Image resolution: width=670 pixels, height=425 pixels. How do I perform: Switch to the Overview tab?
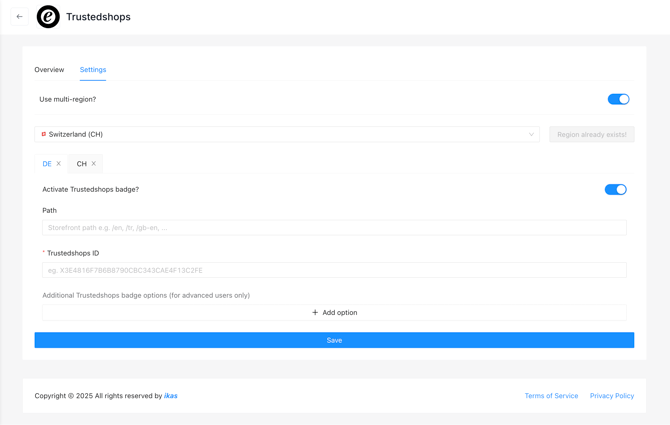(x=49, y=70)
